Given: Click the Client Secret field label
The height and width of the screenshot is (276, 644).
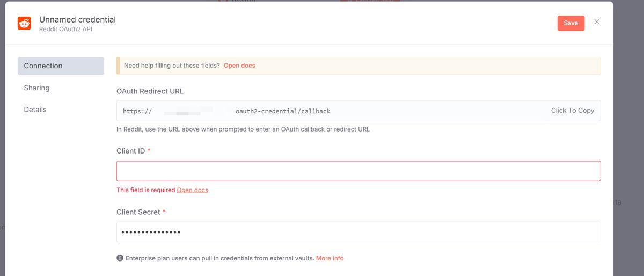Looking at the screenshot, I should click(x=138, y=212).
